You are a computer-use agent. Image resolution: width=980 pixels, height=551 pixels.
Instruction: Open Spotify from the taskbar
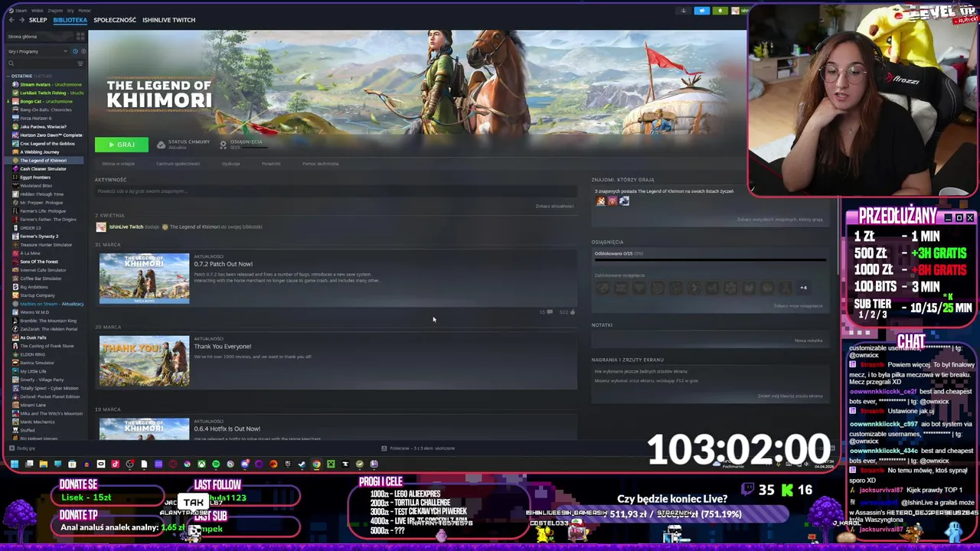(x=216, y=464)
